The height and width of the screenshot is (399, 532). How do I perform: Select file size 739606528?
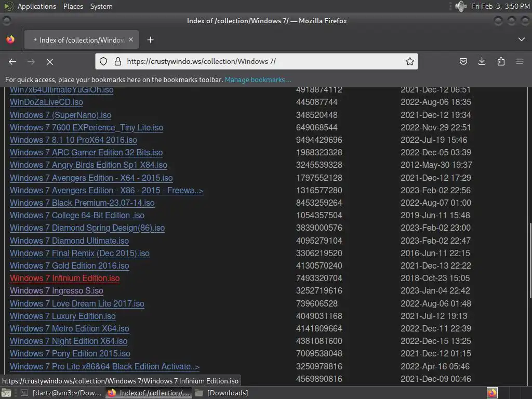click(x=317, y=303)
